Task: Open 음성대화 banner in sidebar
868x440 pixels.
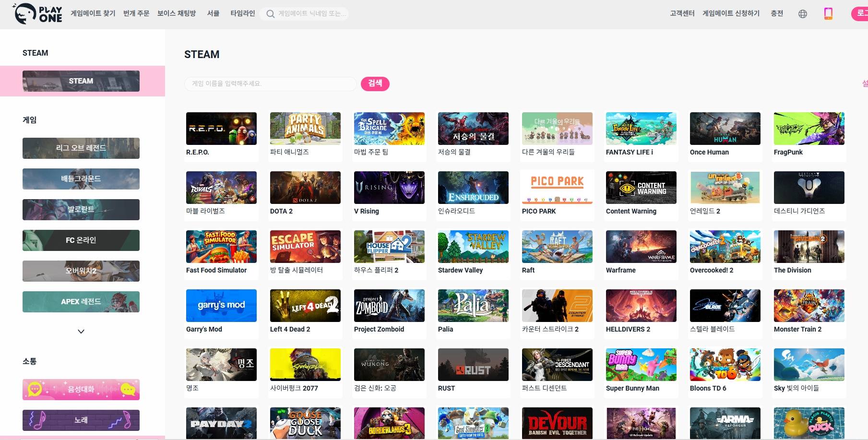Action: tap(81, 390)
